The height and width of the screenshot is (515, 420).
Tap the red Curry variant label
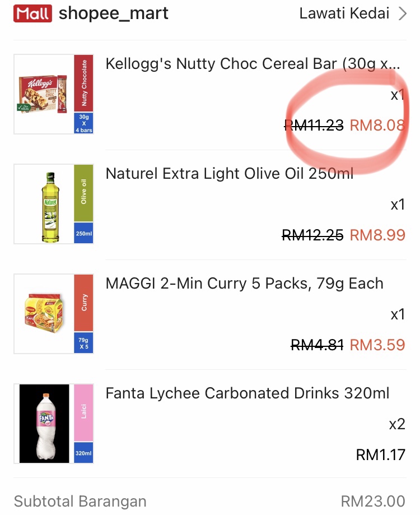84,303
